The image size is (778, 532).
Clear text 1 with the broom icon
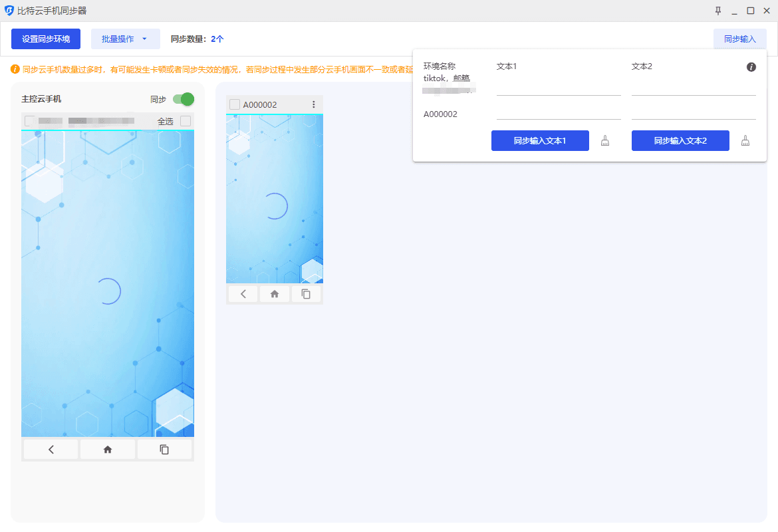click(605, 141)
